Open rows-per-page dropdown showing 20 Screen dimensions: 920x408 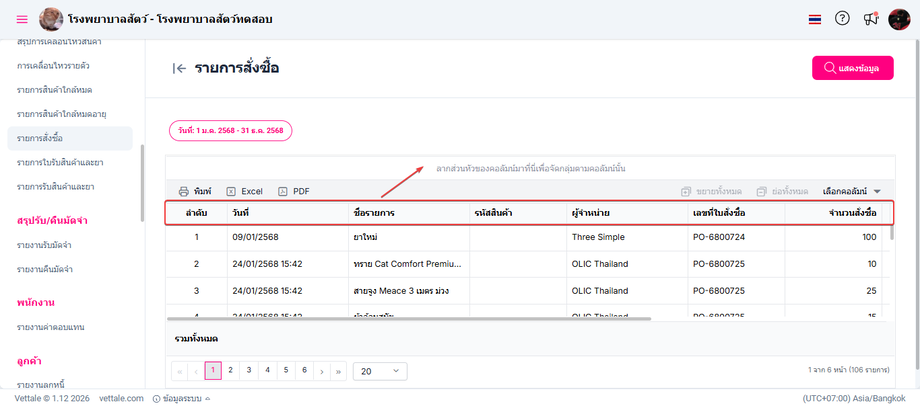[x=380, y=371]
